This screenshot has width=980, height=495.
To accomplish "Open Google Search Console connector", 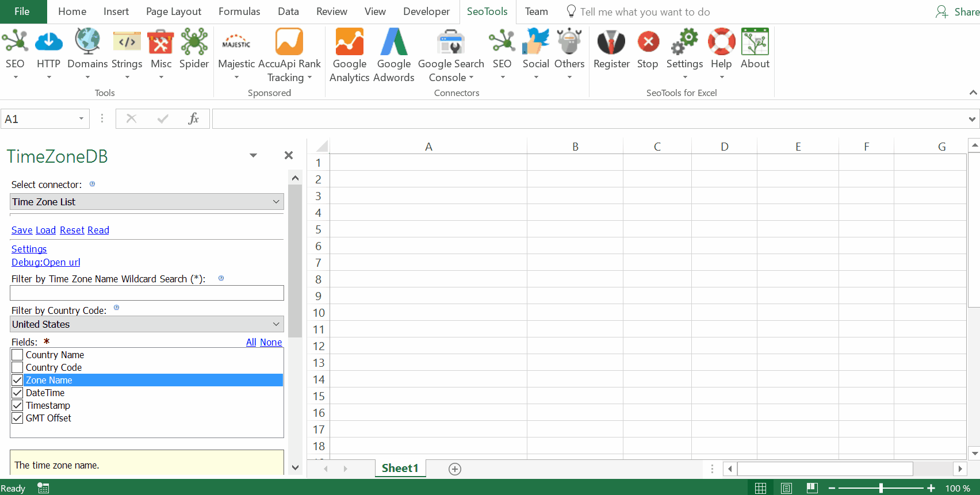I will click(451, 41).
